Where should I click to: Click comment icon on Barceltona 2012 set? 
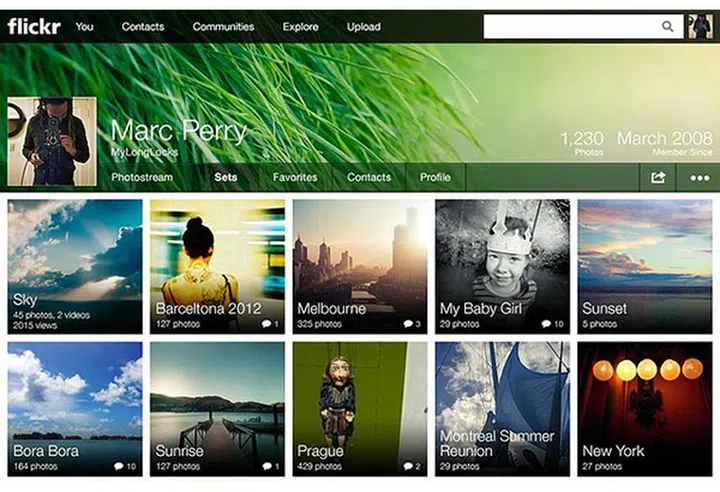(x=266, y=325)
